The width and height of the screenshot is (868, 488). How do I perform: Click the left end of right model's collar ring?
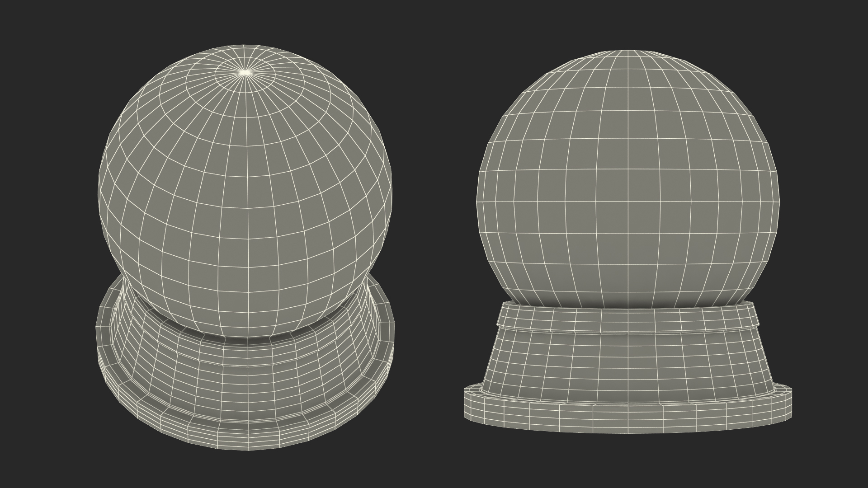pyautogui.click(x=502, y=315)
